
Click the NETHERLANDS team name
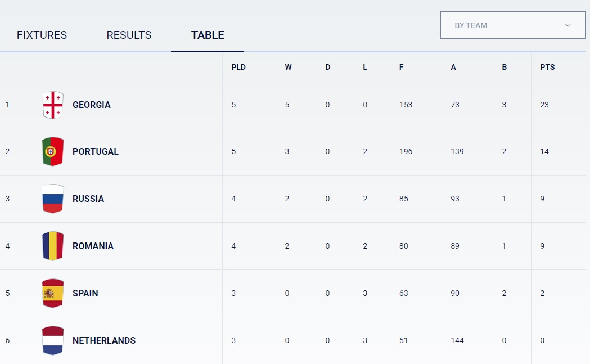(104, 340)
